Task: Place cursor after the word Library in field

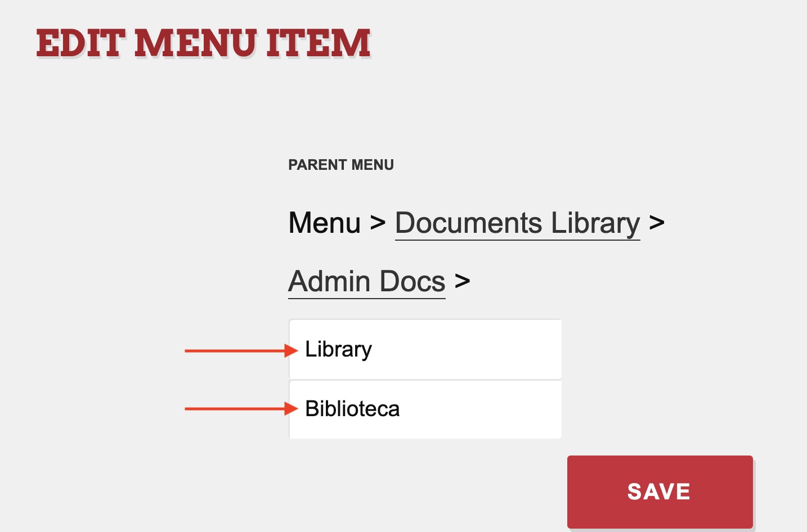Action: point(373,349)
